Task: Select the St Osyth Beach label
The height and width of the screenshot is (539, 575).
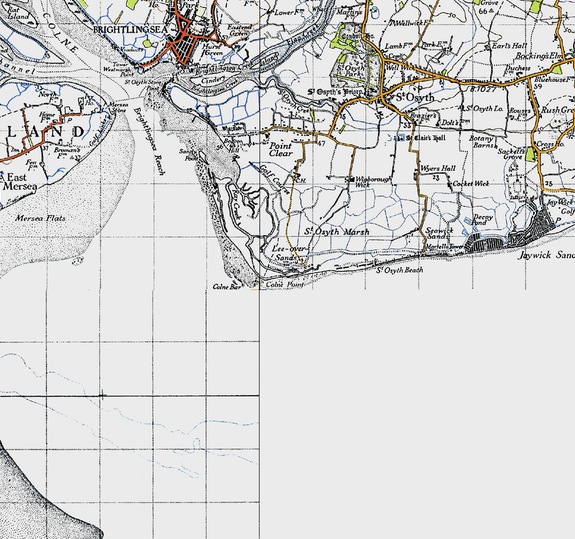Action: [399, 270]
